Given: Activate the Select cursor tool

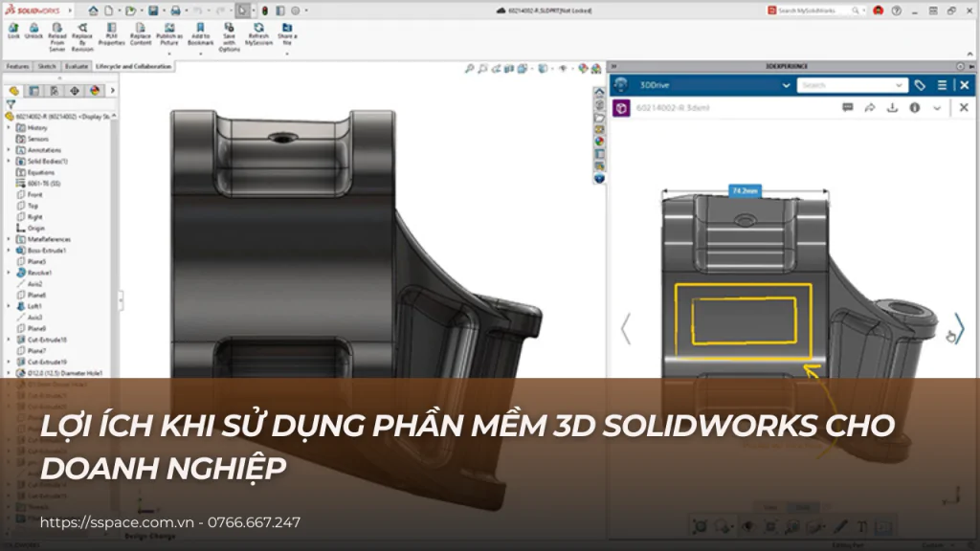Looking at the screenshot, I should [x=242, y=11].
